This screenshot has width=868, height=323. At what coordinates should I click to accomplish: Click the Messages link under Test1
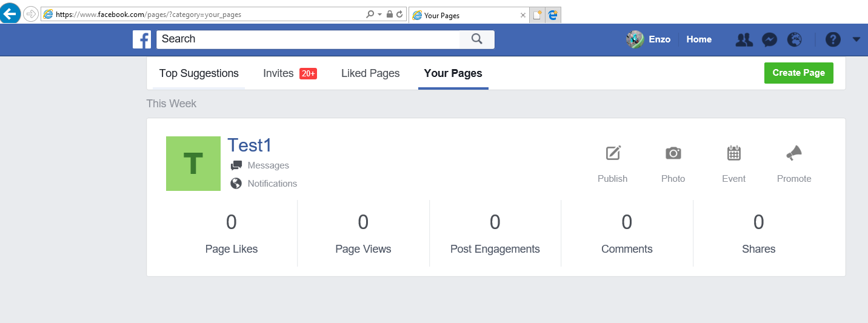click(268, 165)
